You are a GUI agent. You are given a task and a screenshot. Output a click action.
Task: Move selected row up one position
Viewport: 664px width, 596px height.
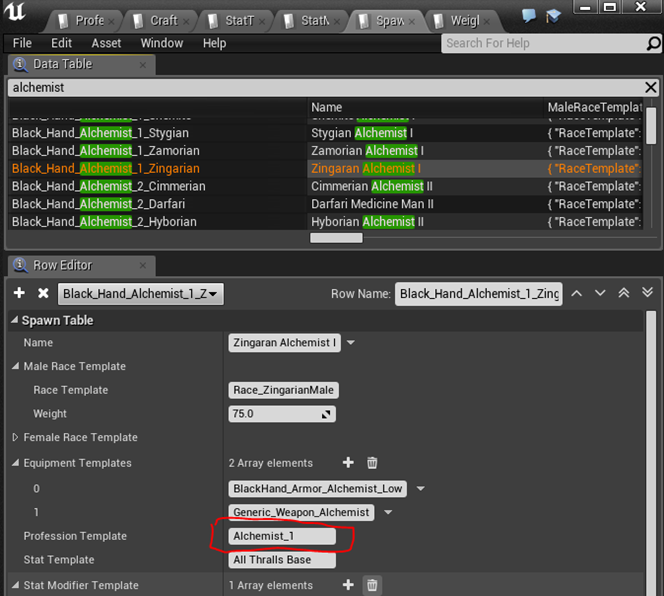point(577,293)
